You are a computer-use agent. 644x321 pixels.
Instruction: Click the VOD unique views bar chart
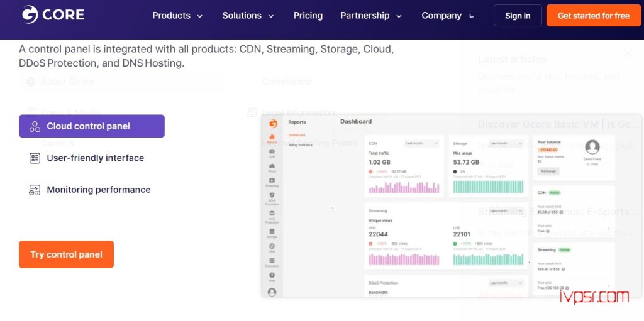(x=404, y=259)
